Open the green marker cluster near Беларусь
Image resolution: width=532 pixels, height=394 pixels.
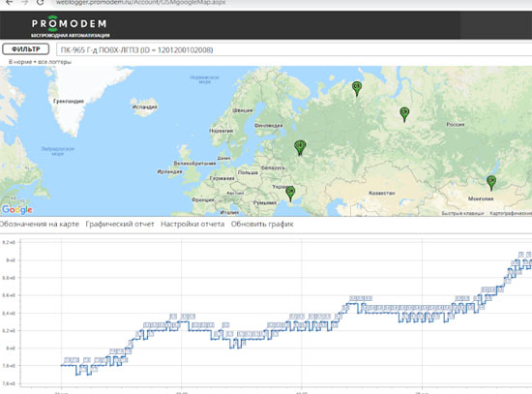[x=300, y=148]
